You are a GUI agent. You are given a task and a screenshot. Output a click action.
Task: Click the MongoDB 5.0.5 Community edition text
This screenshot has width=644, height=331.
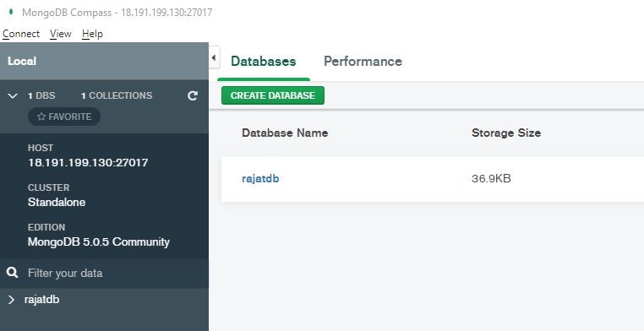[99, 242]
